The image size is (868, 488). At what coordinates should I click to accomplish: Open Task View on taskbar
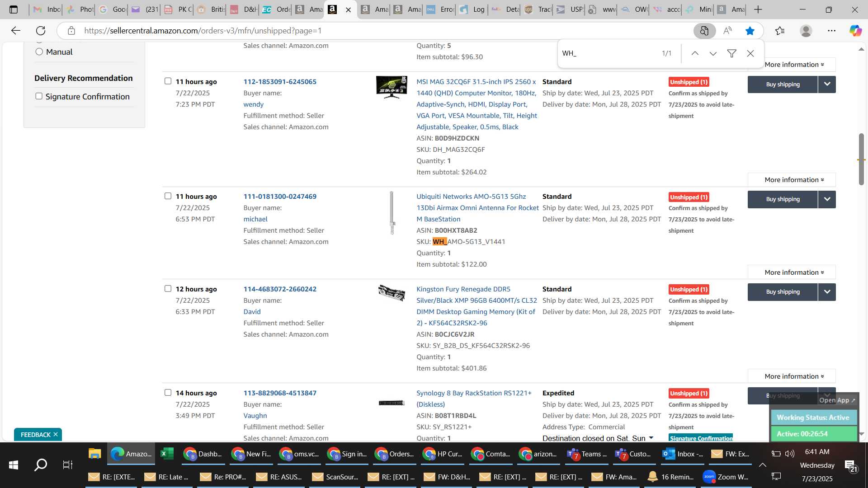click(x=68, y=465)
